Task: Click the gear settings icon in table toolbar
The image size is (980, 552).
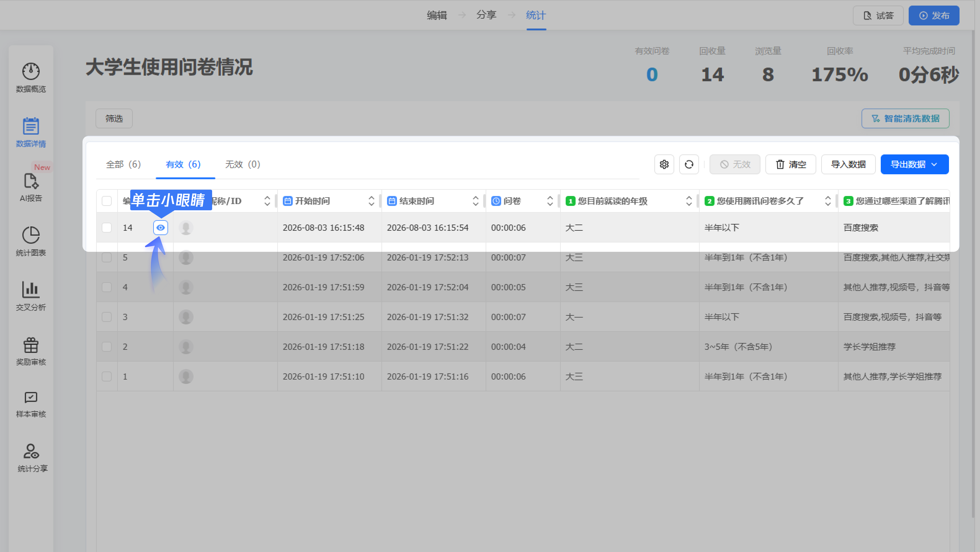Action: tap(664, 164)
